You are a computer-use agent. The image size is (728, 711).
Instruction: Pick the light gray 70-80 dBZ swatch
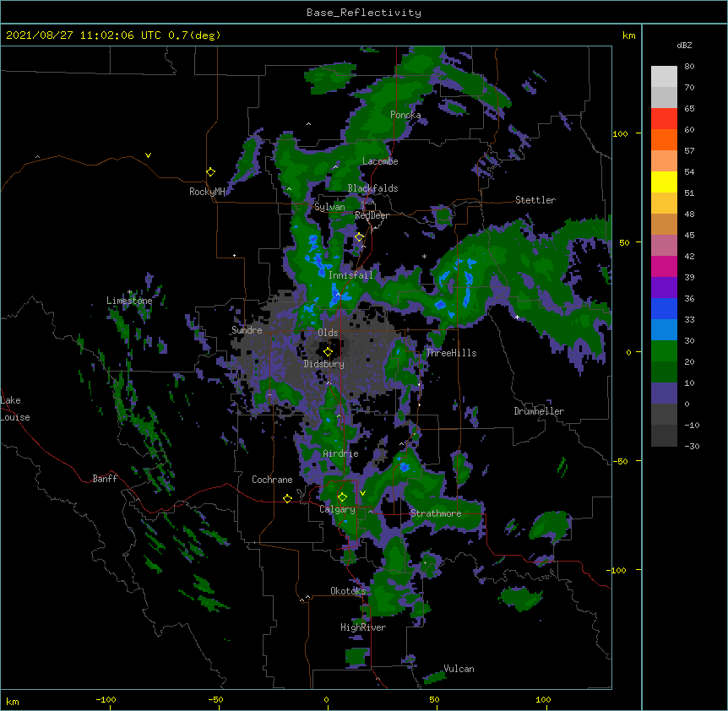tap(664, 76)
